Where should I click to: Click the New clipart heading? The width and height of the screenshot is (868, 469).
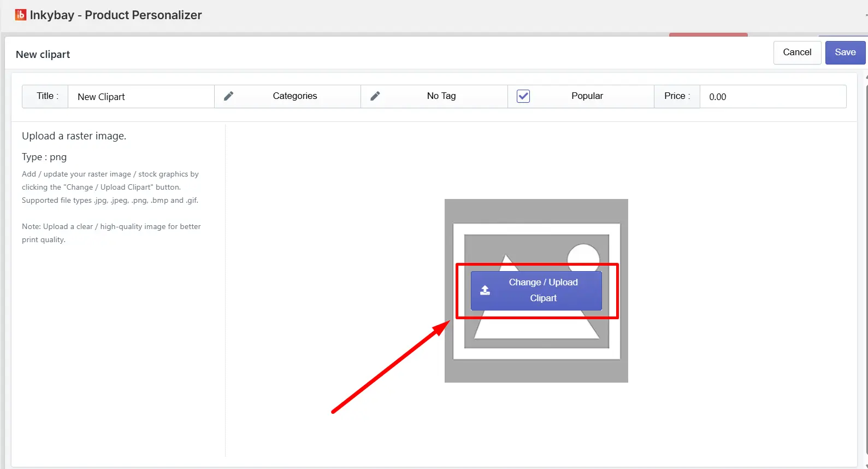tap(43, 54)
